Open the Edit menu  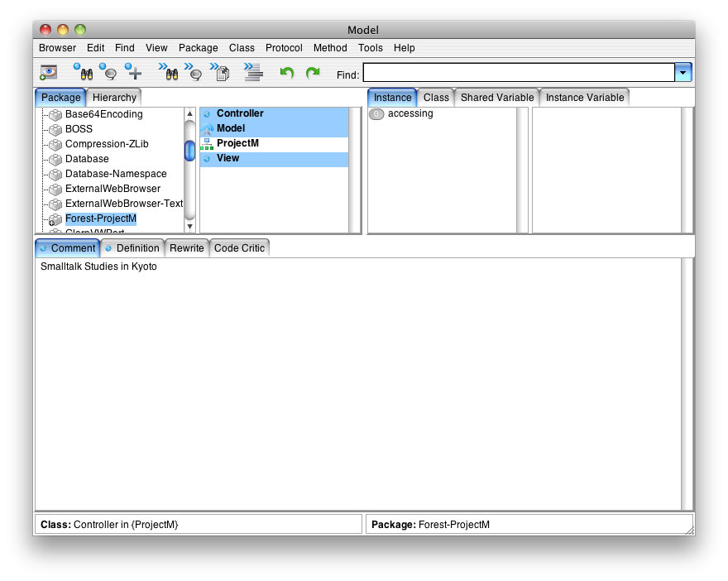tap(96, 48)
